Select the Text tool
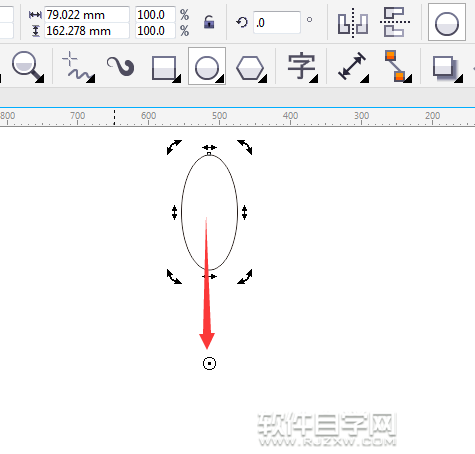The width and height of the screenshot is (475, 454). (302, 67)
